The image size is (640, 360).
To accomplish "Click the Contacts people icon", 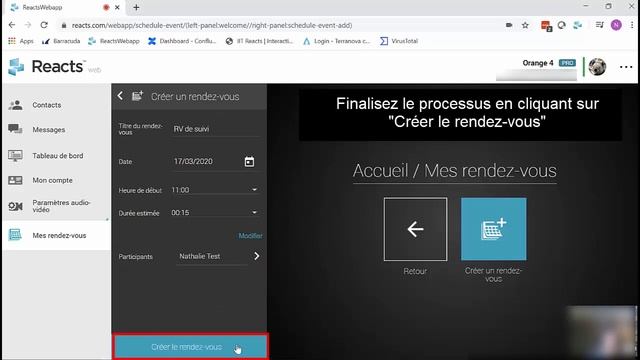I will click(16, 105).
